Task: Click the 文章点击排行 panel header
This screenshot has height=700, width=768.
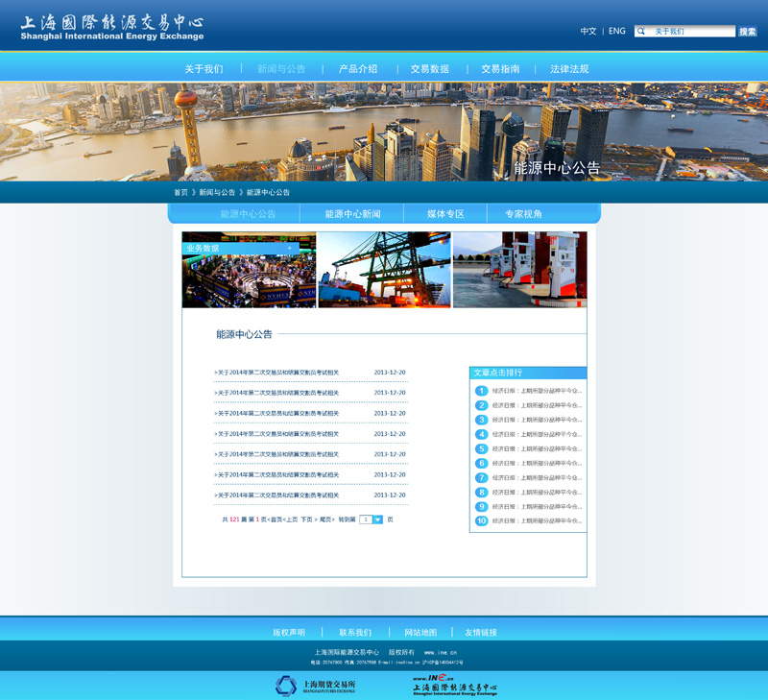Action: point(528,373)
